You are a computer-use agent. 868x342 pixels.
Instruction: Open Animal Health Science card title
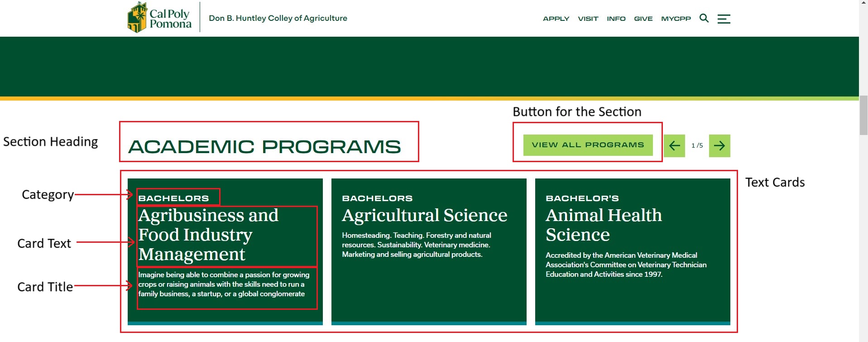click(604, 225)
